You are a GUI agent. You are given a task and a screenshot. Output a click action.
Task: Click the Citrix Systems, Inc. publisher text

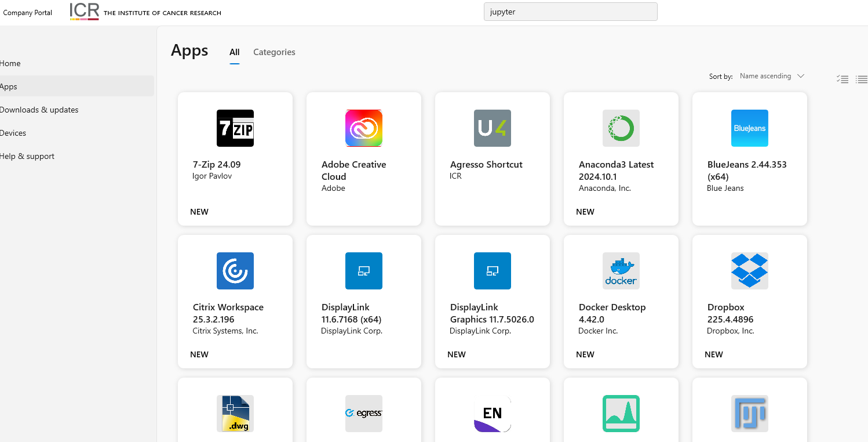point(225,331)
